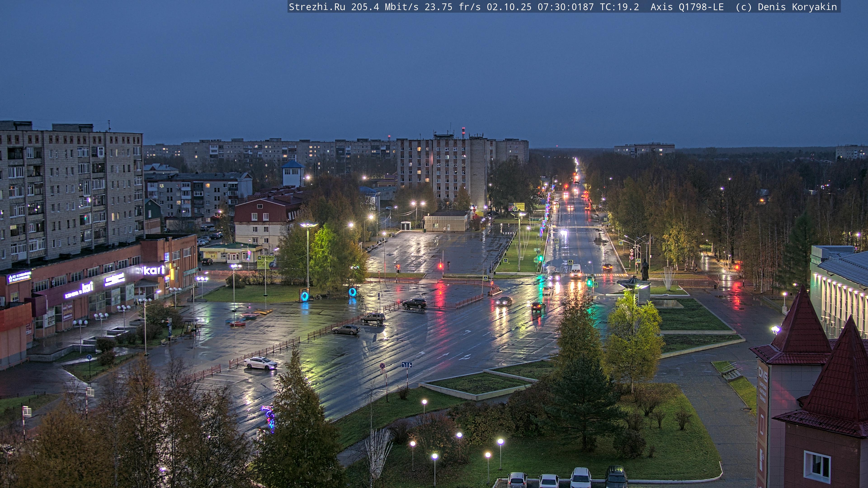The height and width of the screenshot is (488, 868).
Task: Click the 23.75 fr/s frame rate text
Action: coord(452,7)
